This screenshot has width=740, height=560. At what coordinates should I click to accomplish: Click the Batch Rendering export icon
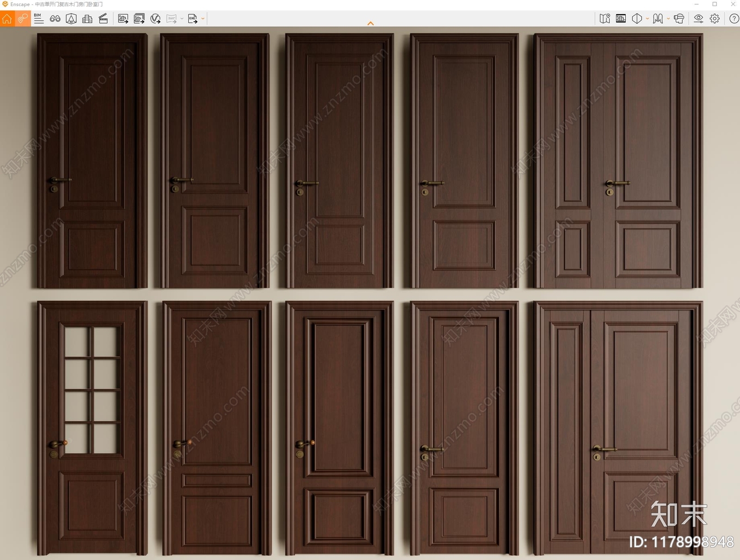coord(139,18)
